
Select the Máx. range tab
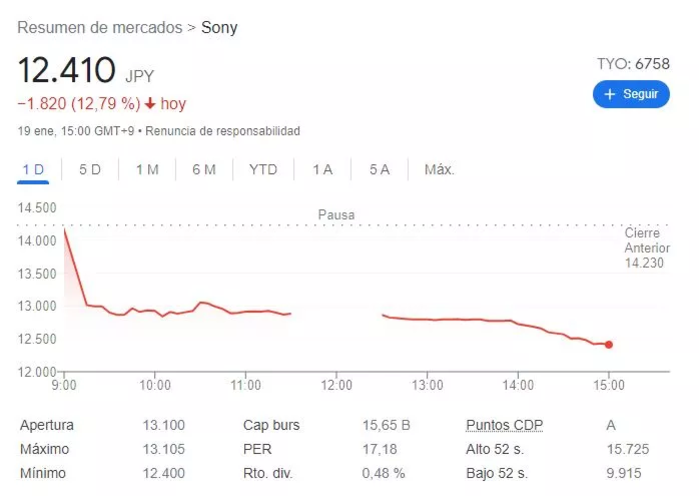pos(439,169)
